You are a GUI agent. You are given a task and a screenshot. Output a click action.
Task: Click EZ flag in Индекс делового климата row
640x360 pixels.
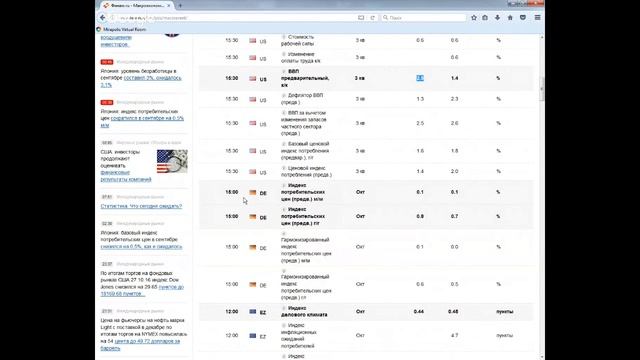253,311
